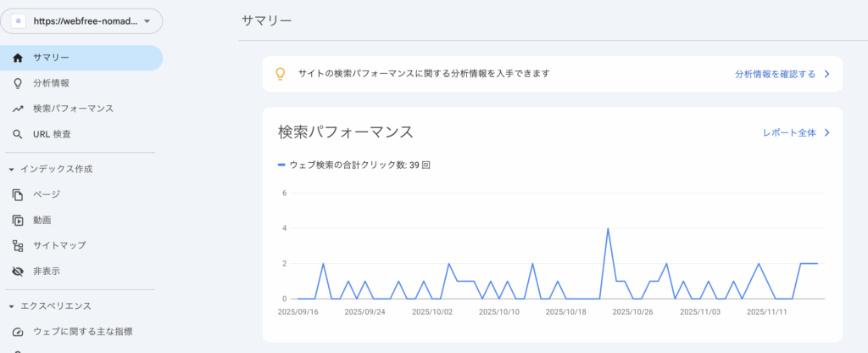Click the sitemap icon beside サイトマップ
This screenshot has width=868, height=353.
[x=18, y=245]
